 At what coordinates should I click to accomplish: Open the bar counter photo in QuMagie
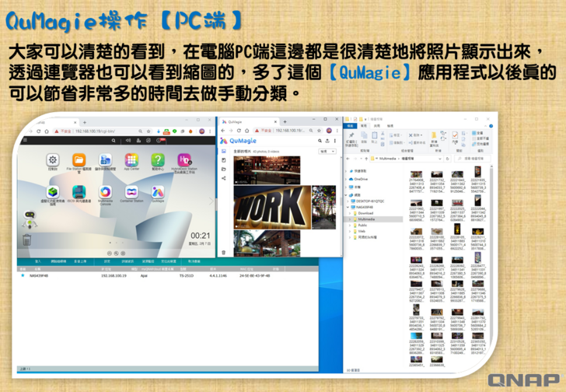click(267, 170)
